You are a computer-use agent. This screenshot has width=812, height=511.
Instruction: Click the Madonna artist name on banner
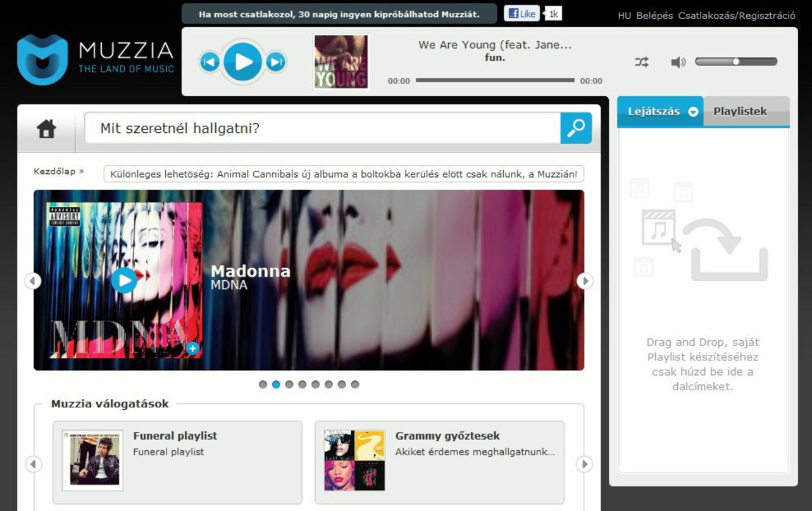click(x=251, y=271)
